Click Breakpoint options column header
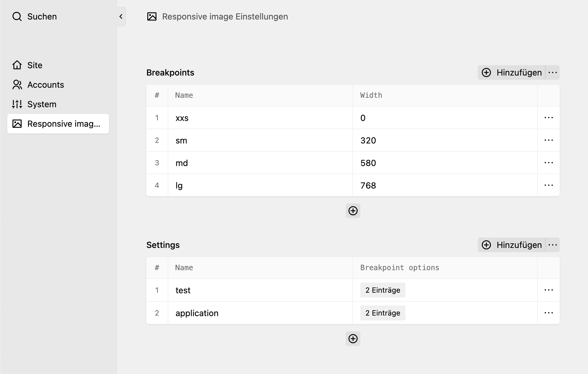588x374 pixels. pyautogui.click(x=445, y=268)
